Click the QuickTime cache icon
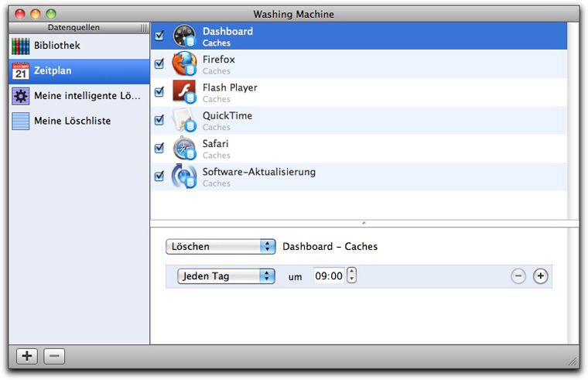 (x=184, y=120)
